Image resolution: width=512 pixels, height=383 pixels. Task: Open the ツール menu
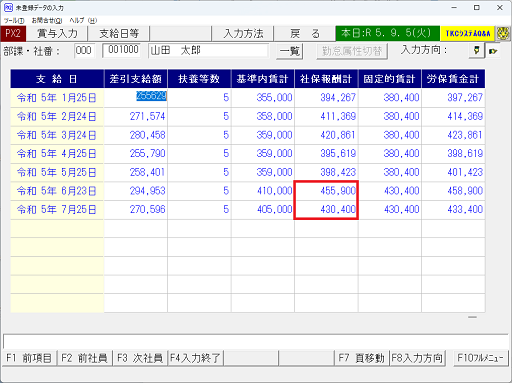tap(14, 21)
